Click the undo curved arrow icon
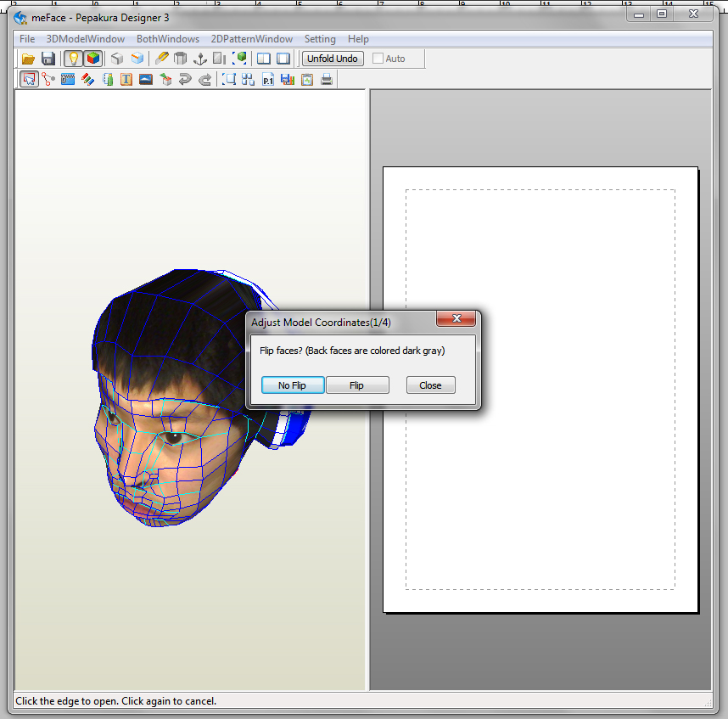This screenshot has width=728, height=719. pos(185,80)
